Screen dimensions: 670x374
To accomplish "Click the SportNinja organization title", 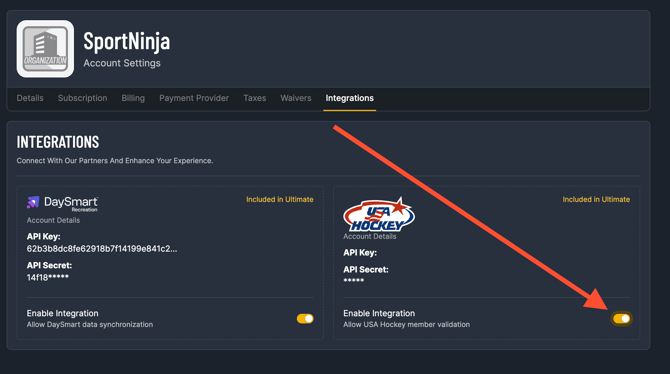I will click(x=126, y=41).
